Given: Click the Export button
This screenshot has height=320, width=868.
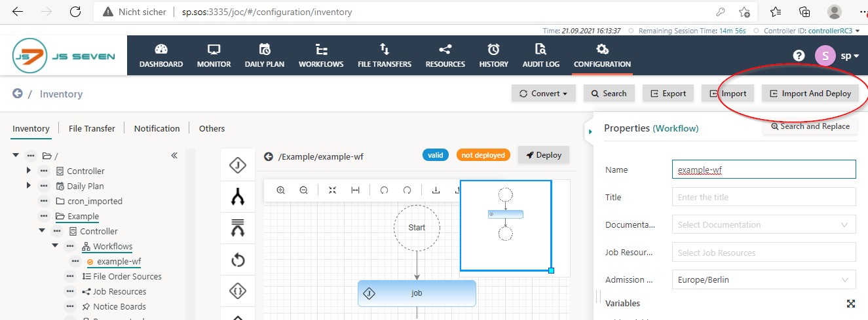Looking at the screenshot, I should (x=668, y=94).
